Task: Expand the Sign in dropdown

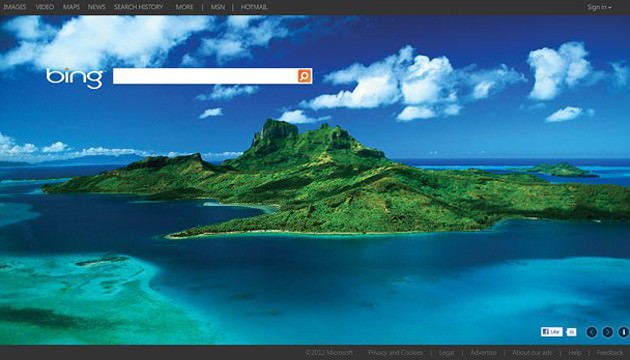Action: pyautogui.click(x=599, y=7)
